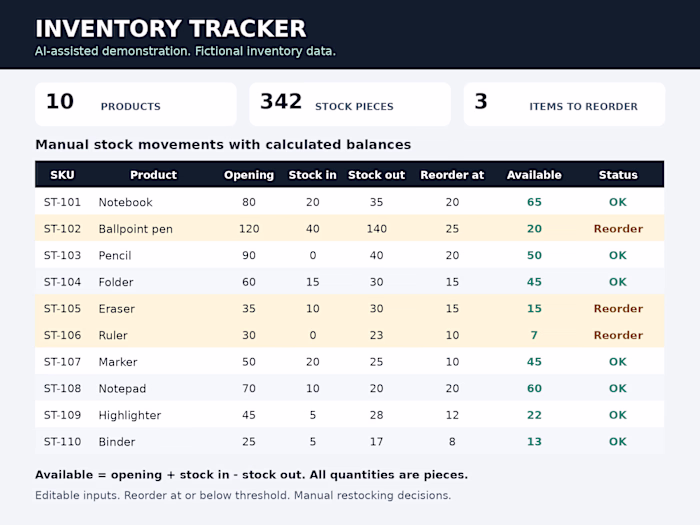Edit Ballpoint pen stock out 140
700x525 pixels.
[376, 229]
